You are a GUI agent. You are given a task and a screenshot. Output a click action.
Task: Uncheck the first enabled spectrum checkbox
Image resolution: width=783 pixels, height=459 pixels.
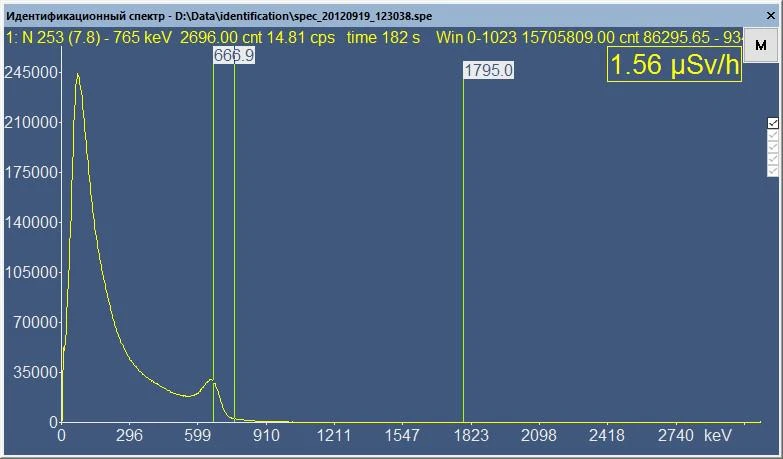click(773, 123)
